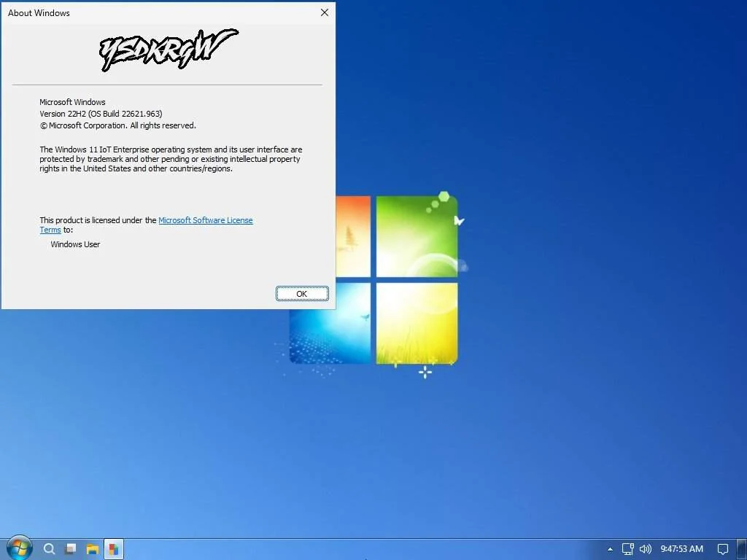
Task: Click the 'Version 22H2 (OS Build 22621.963)' text
Action: click(x=101, y=114)
